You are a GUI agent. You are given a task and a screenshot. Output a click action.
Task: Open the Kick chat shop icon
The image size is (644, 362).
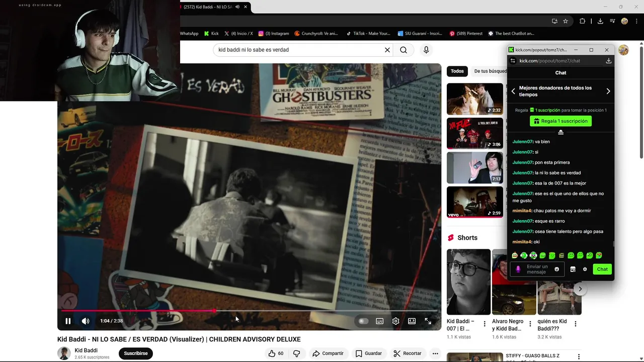[x=573, y=269]
